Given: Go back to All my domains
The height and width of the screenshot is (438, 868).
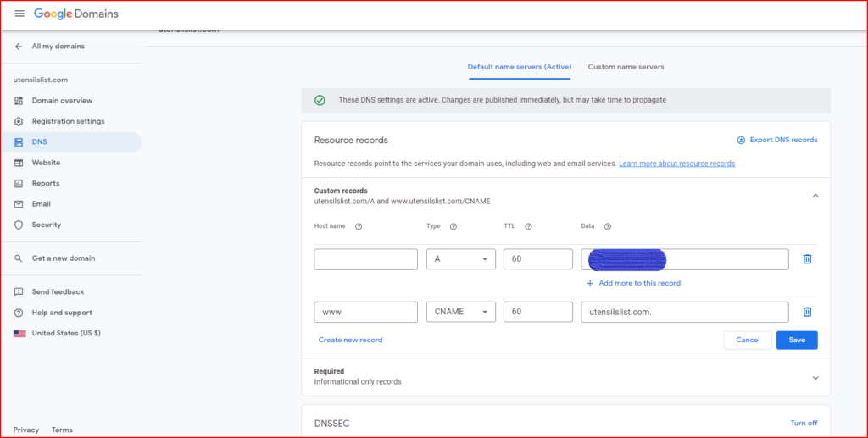Looking at the screenshot, I should pyautogui.click(x=58, y=47).
